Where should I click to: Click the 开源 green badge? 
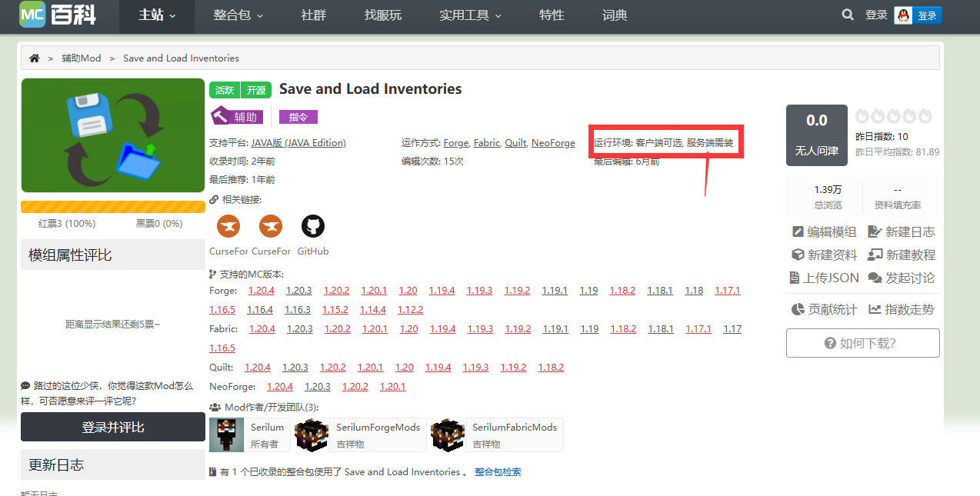point(256,90)
